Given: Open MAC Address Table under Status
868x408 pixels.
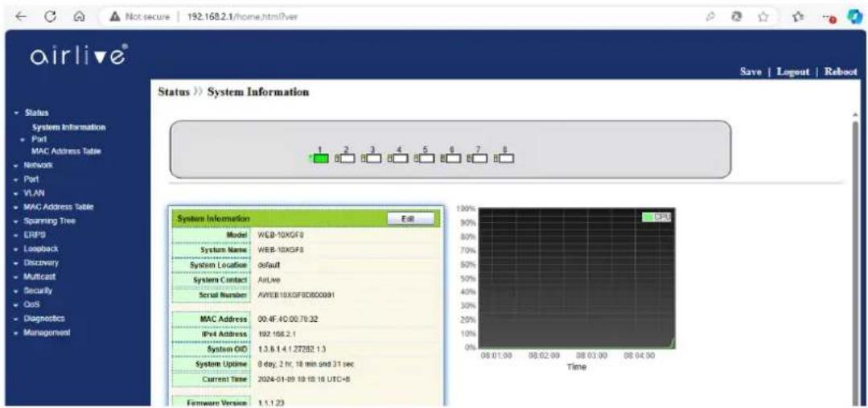Looking at the screenshot, I should 66,150.
